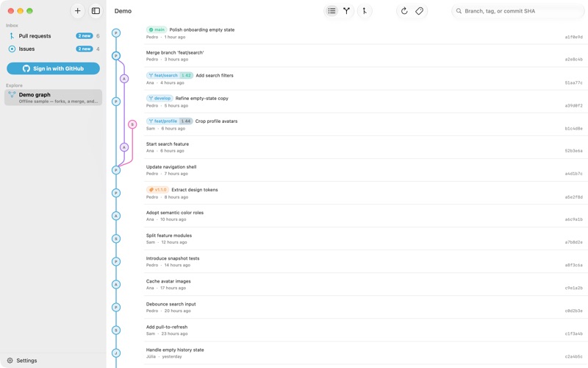Viewport: 588px width, 368px height.
Task: Click the 2 new badge beside Pull requests
Action: click(84, 35)
